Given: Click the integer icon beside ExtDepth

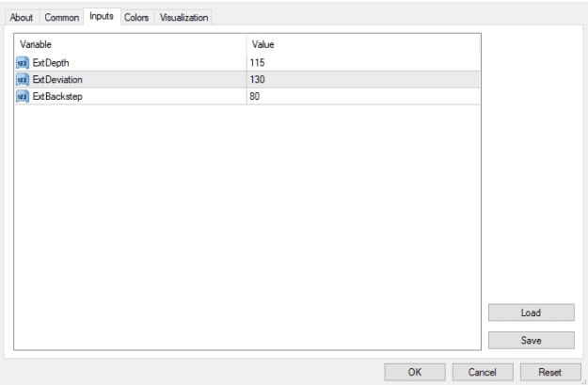Looking at the screenshot, I should [x=23, y=63].
